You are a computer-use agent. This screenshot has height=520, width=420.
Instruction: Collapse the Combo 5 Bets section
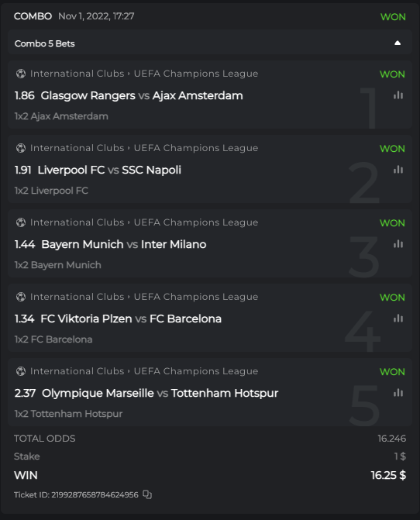(x=398, y=43)
